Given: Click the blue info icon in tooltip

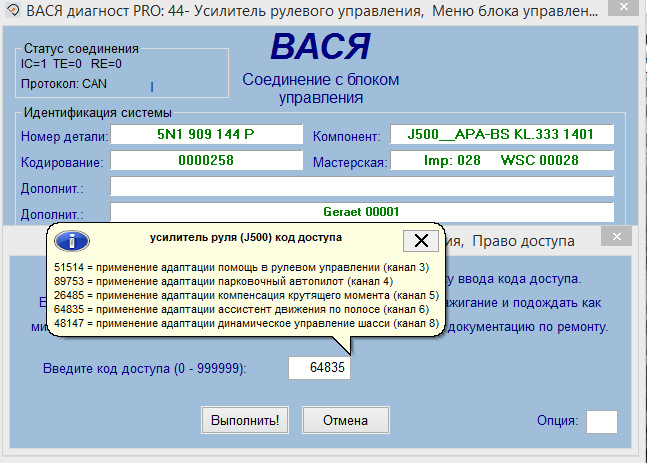Looking at the screenshot, I should click(x=72, y=241).
